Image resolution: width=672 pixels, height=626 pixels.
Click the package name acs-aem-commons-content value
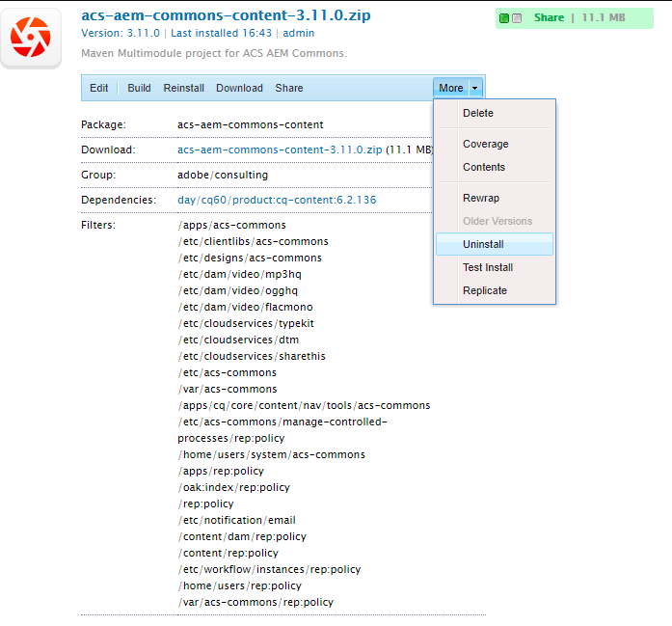(x=251, y=124)
